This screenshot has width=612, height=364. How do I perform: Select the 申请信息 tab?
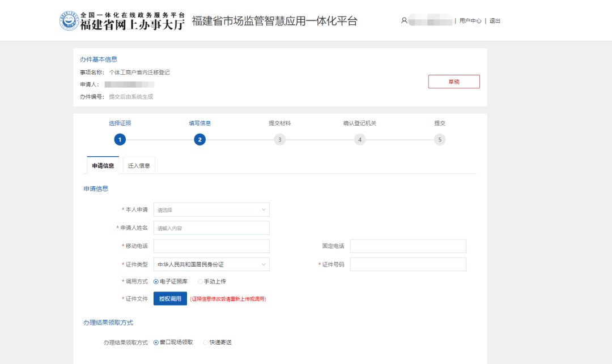(x=103, y=166)
